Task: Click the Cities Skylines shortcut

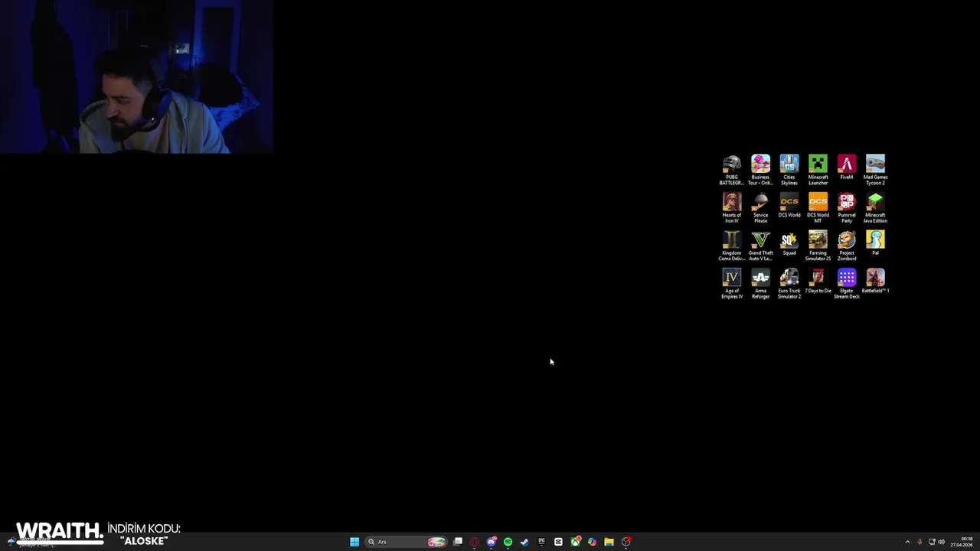Action: point(789,170)
